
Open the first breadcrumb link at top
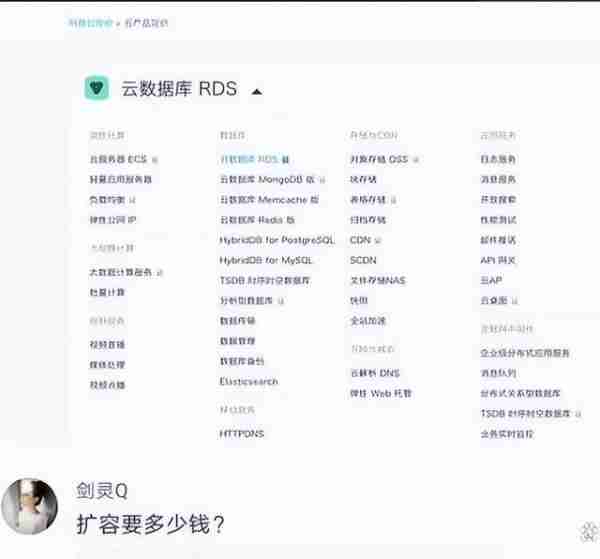click(91, 23)
